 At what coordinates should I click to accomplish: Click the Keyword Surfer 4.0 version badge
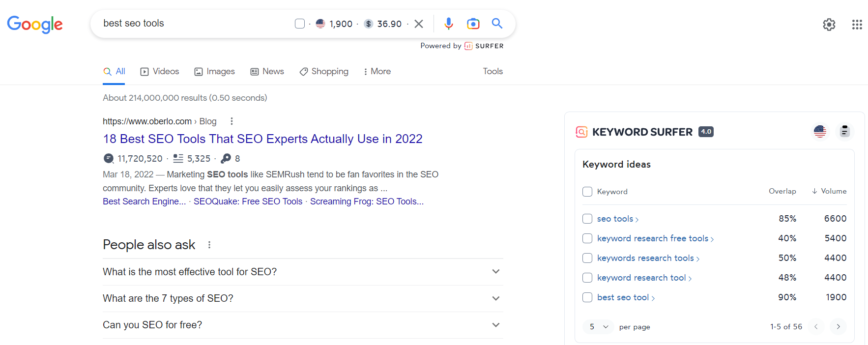tap(706, 132)
